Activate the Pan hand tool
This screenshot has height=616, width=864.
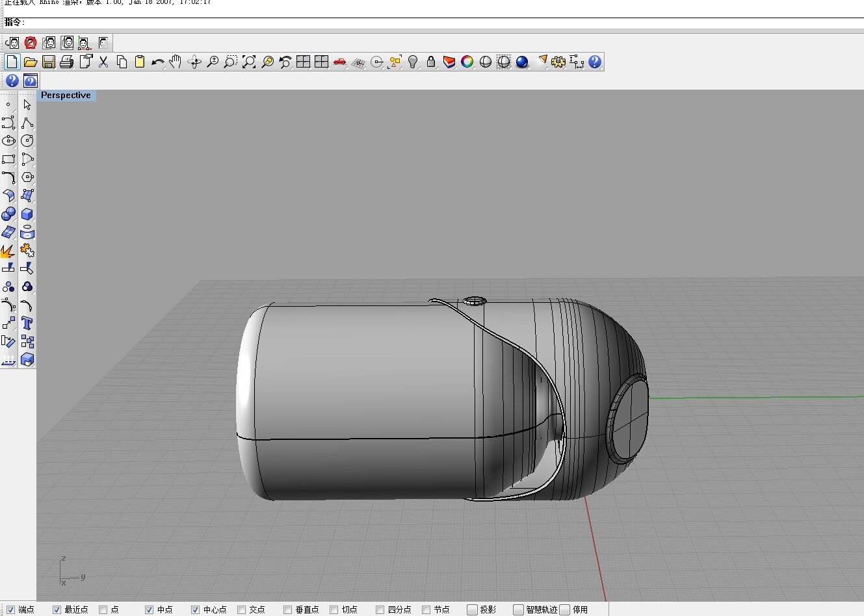click(x=176, y=62)
